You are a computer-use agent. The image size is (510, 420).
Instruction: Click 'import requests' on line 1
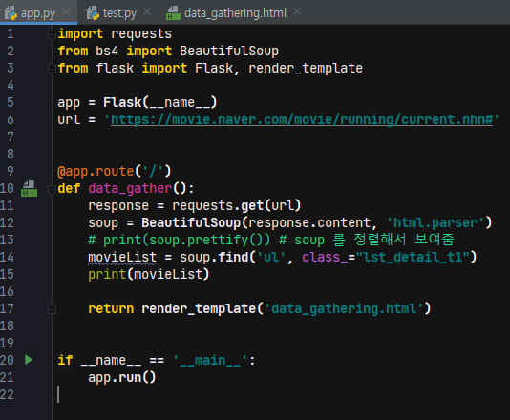click(x=115, y=33)
